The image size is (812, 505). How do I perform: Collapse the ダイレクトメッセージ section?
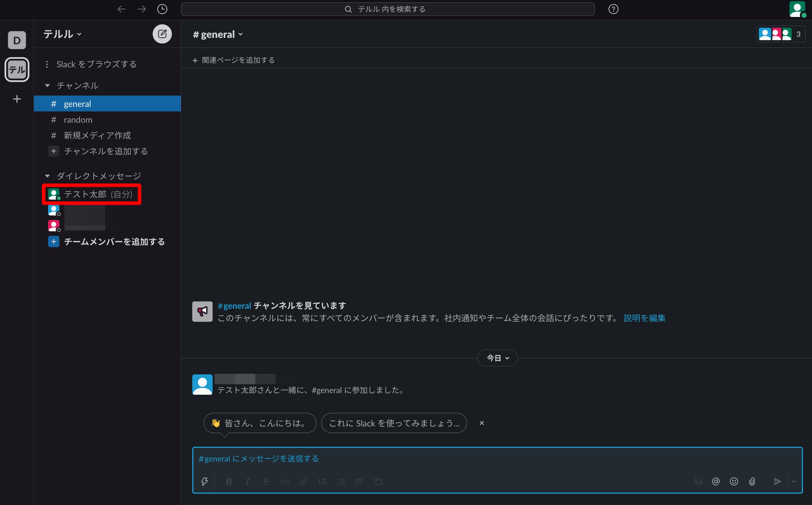click(x=47, y=176)
